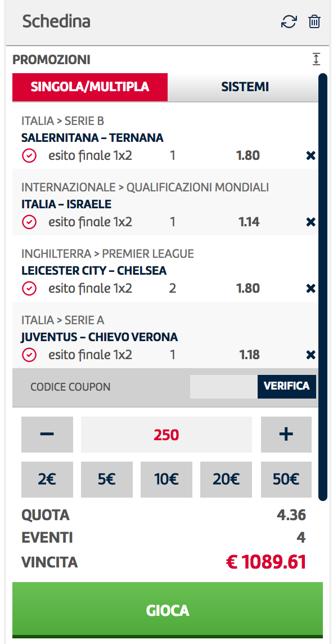Toggle the Leicester City – Chelsea check circle
333x644 pixels.
(x=29, y=289)
